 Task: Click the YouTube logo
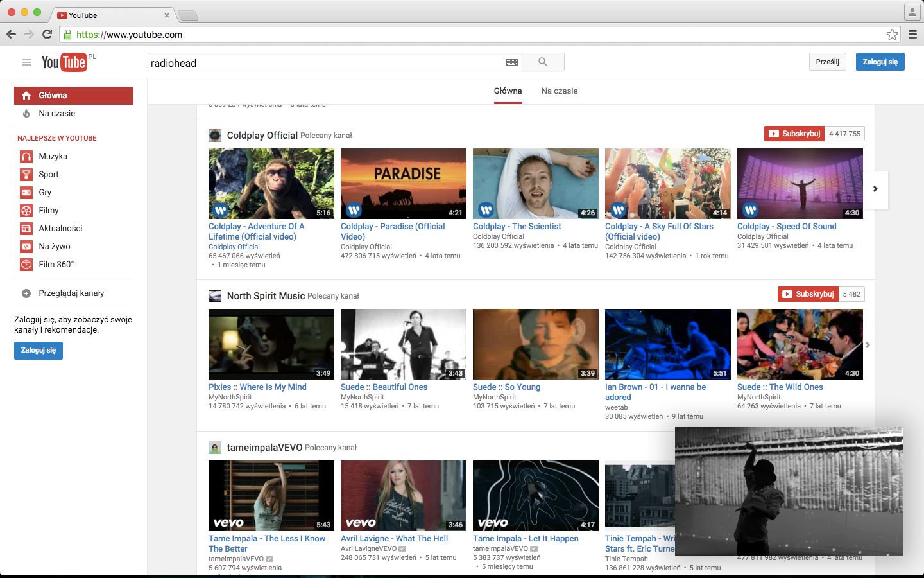pos(64,62)
